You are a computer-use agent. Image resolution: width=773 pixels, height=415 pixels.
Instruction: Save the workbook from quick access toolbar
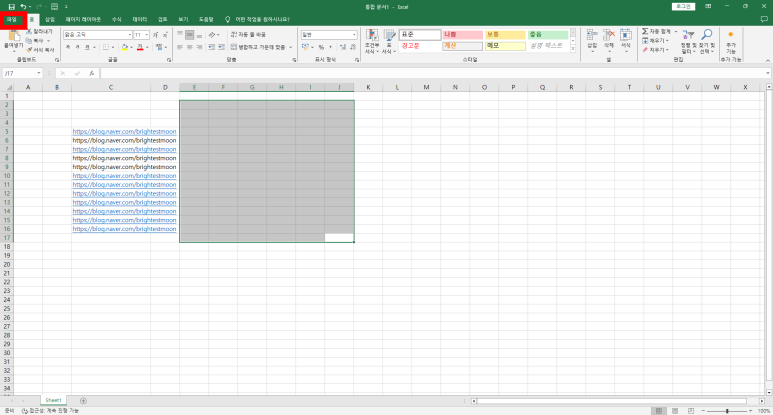pyautogui.click(x=11, y=7)
